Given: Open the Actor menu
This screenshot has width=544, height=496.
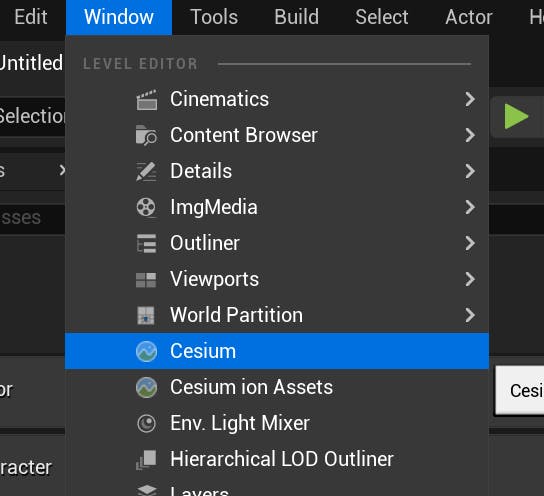Looking at the screenshot, I should pos(469,17).
